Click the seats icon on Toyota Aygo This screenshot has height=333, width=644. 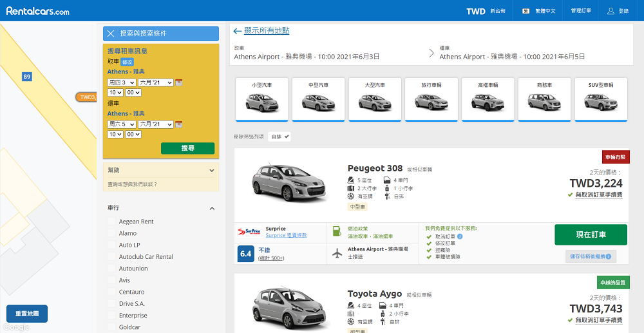[351, 305]
